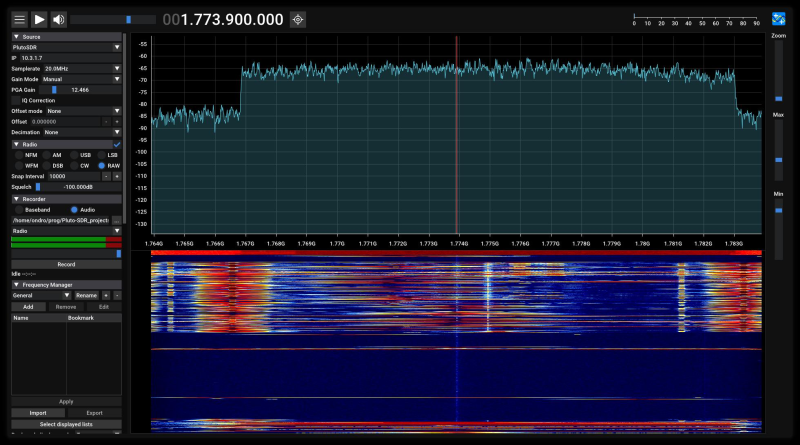Collapse the Source section header

66,37
